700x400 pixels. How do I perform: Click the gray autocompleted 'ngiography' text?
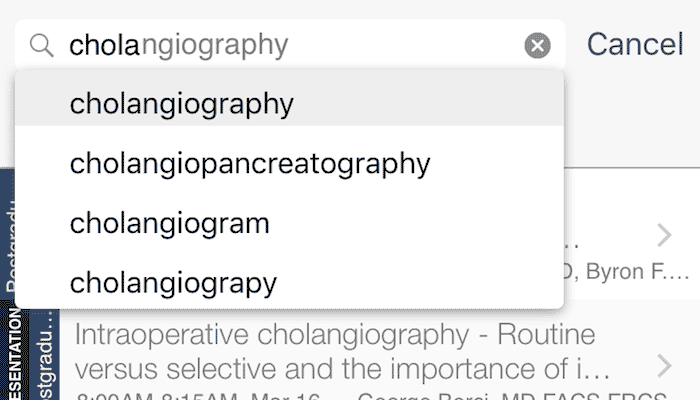coord(215,46)
